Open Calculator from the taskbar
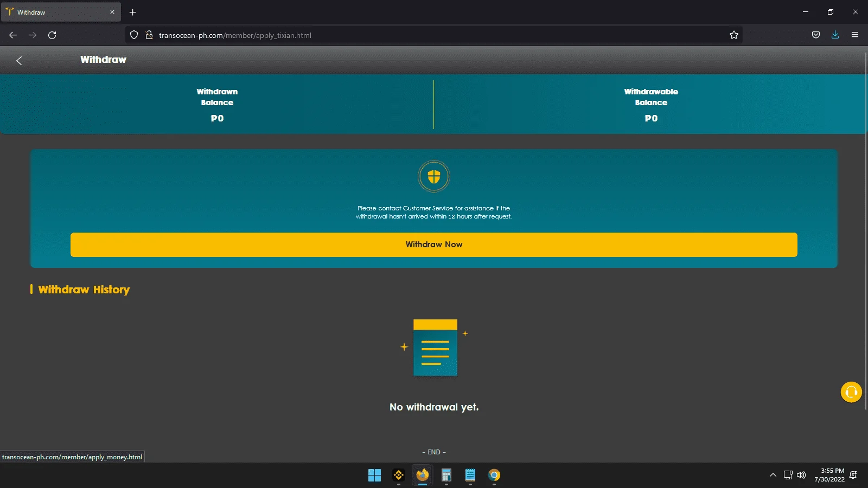The image size is (868, 488). [x=446, y=476]
